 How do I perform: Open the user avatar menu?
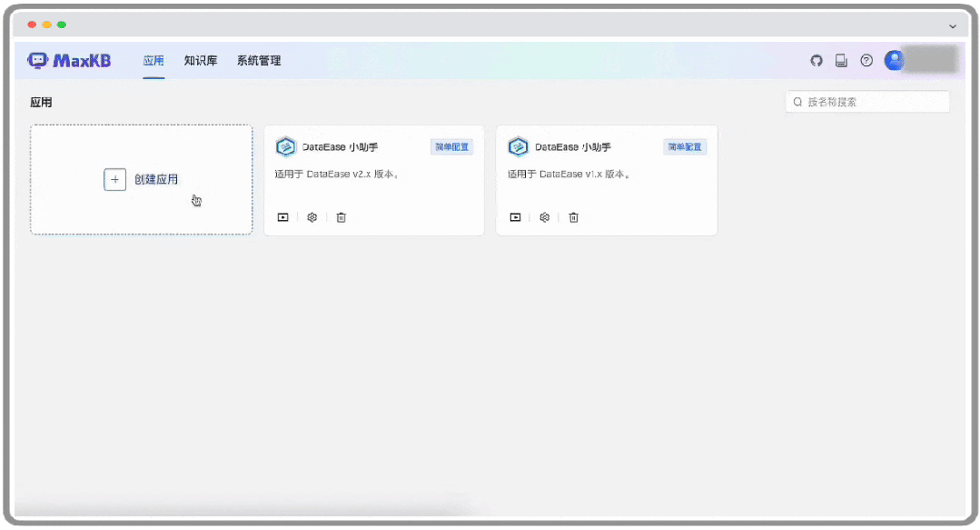[895, 60]
